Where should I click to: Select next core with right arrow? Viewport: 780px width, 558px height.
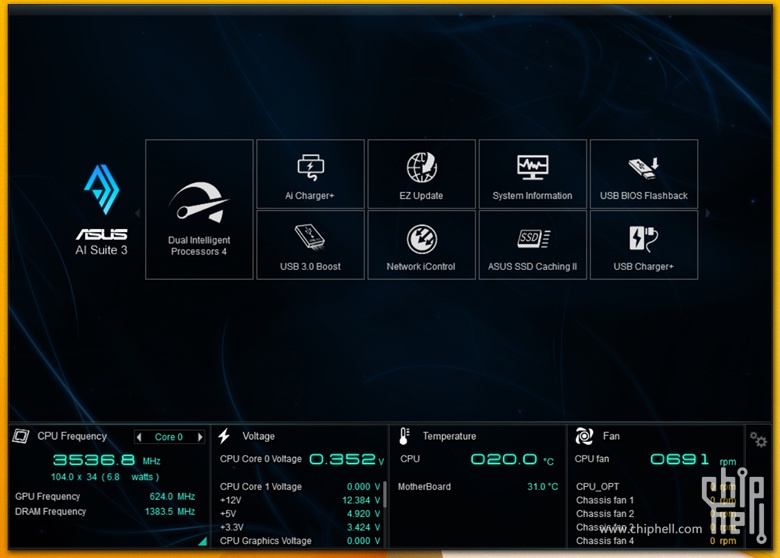(200, 437)
